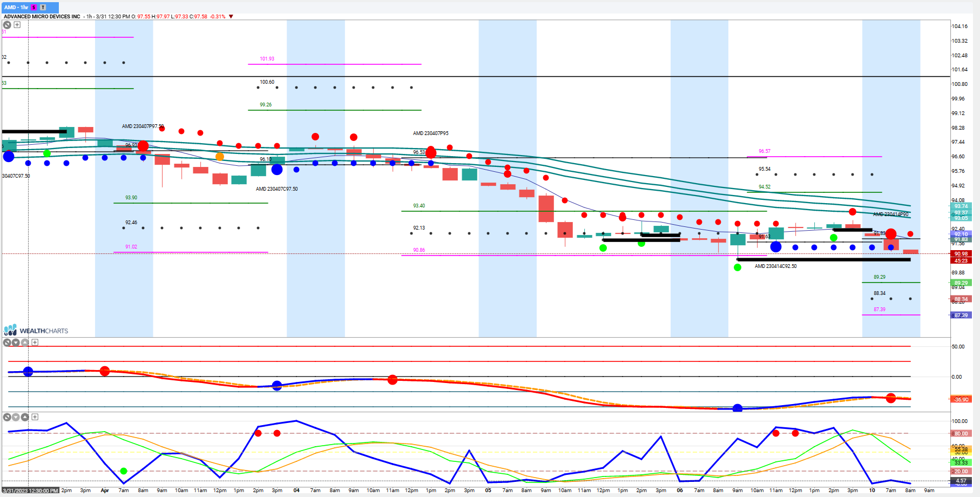Click plus box in middle oscillator pane
This screenshot has height=497, width=980.
tap(35, 342)
